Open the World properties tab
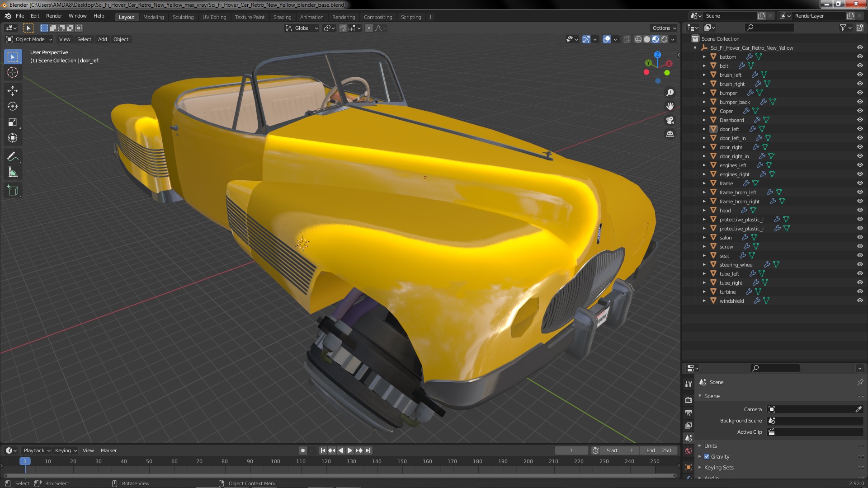Screen dimensions: 868x488 [689, 451]
